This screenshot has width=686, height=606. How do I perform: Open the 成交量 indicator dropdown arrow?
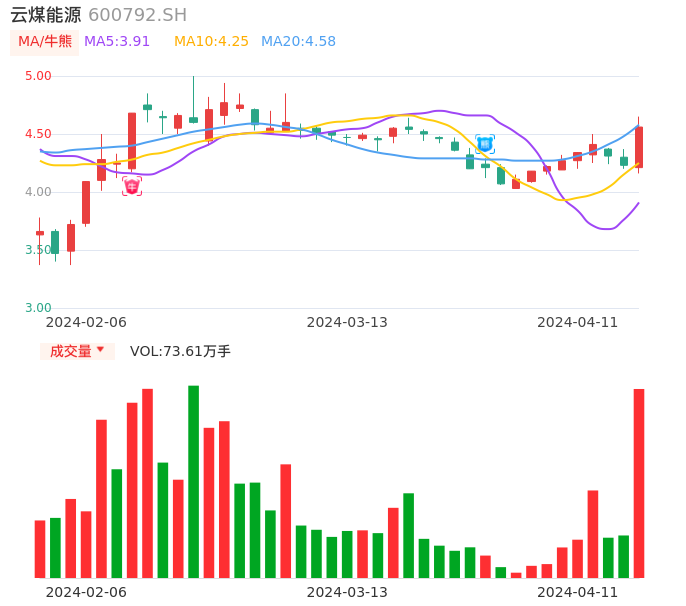click(100, 350)
